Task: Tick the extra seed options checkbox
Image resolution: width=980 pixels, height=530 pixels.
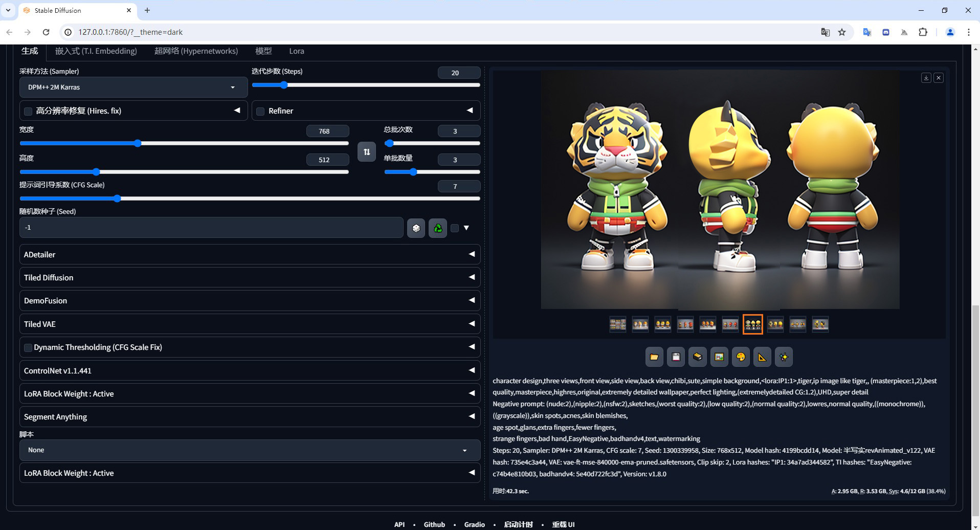Action: [x=455, y=228]
